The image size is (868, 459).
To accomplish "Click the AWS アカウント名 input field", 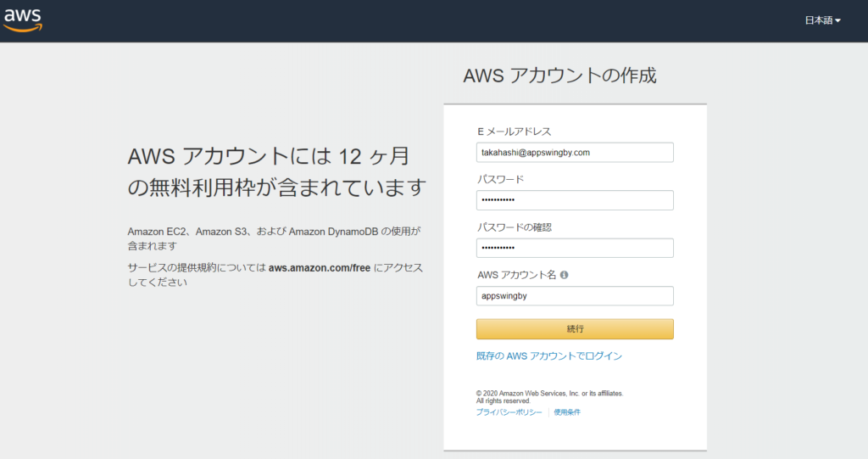I will [575, 296].
